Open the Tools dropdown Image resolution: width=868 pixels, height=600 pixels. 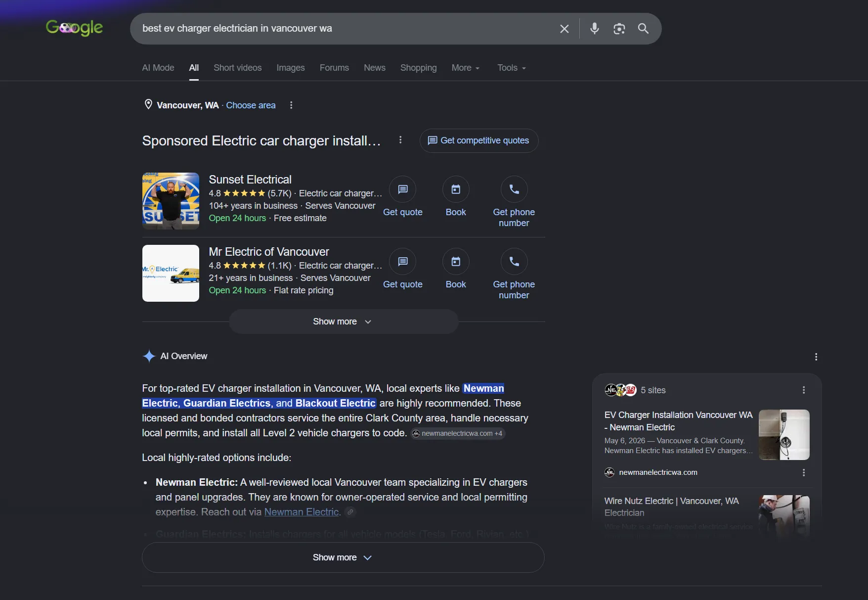(x=512, y=68)
